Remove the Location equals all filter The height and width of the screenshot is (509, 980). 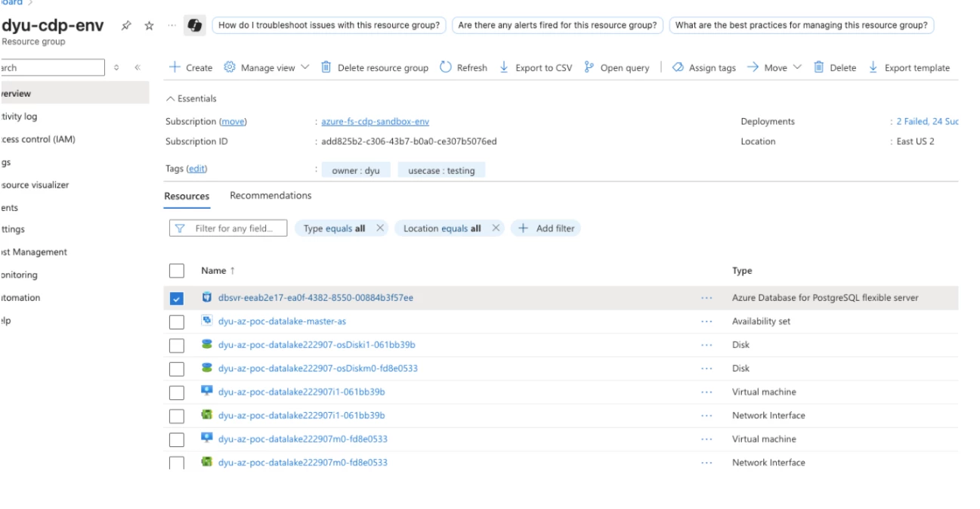click(x=496, y=228)
